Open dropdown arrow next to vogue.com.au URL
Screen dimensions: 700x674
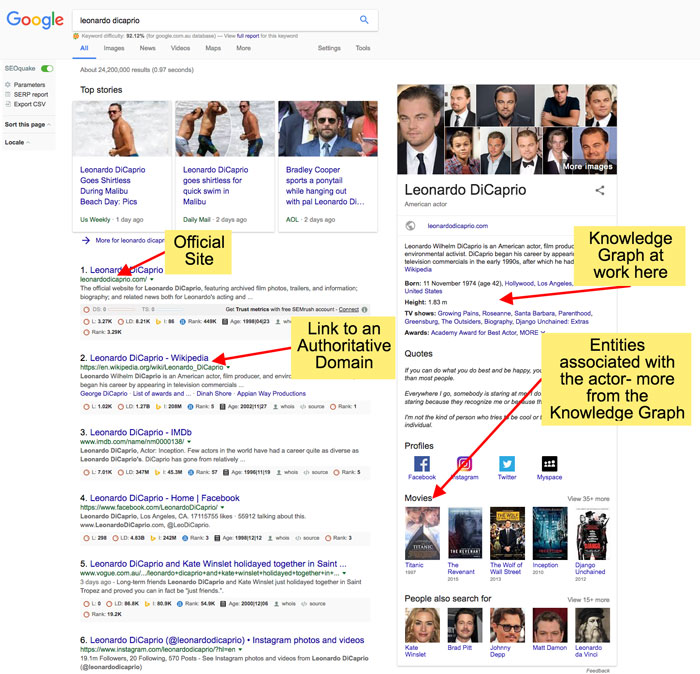pyautogui.click(x=344, y=573)
